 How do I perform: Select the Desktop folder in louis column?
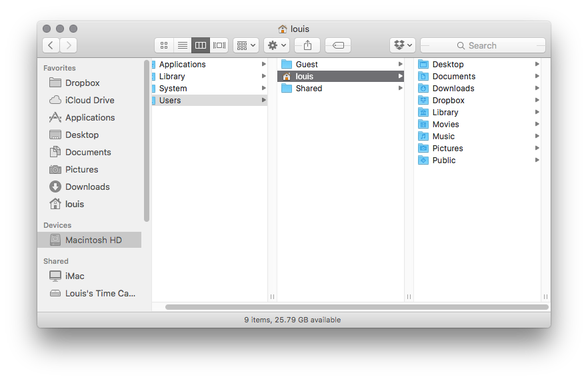click(x=477, y=65)
